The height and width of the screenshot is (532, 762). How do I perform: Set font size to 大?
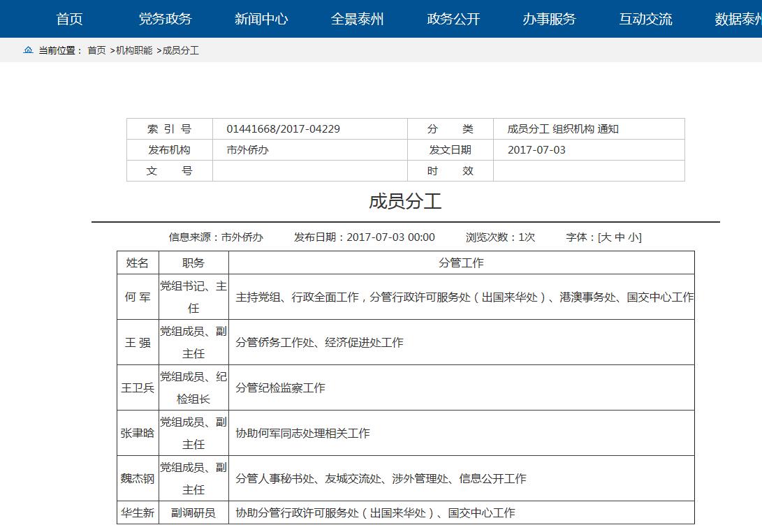tap(606, 237)
